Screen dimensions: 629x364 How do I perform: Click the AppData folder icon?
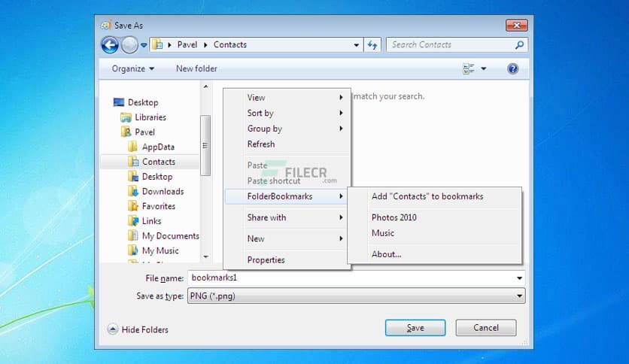tap(132, 147)
